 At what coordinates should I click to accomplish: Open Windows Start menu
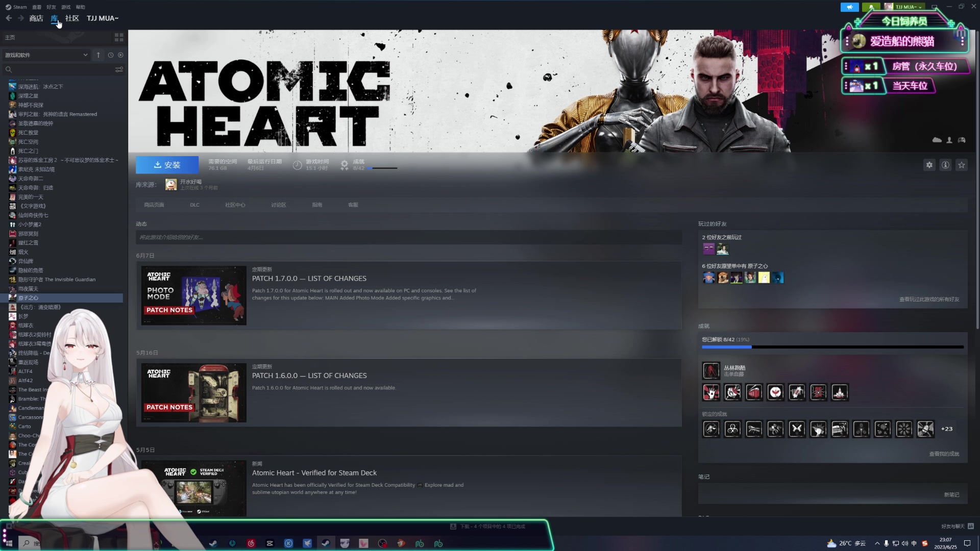(x=9, y=543)
